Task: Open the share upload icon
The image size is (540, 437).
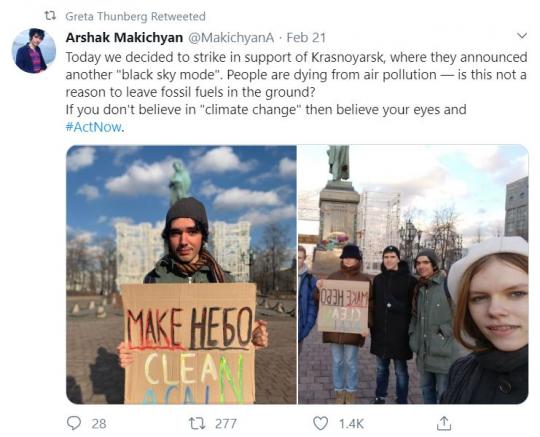Action: point(444,423)
